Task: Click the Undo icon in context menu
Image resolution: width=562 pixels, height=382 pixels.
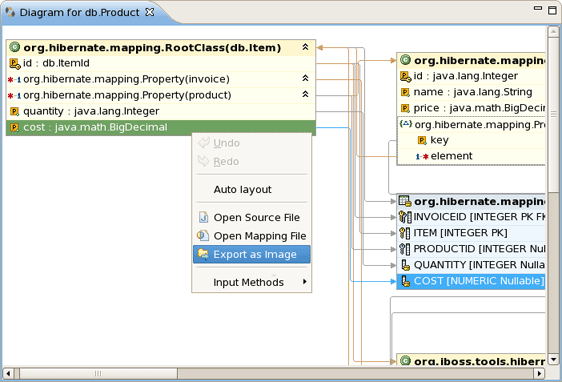Action: coord(204,143)
